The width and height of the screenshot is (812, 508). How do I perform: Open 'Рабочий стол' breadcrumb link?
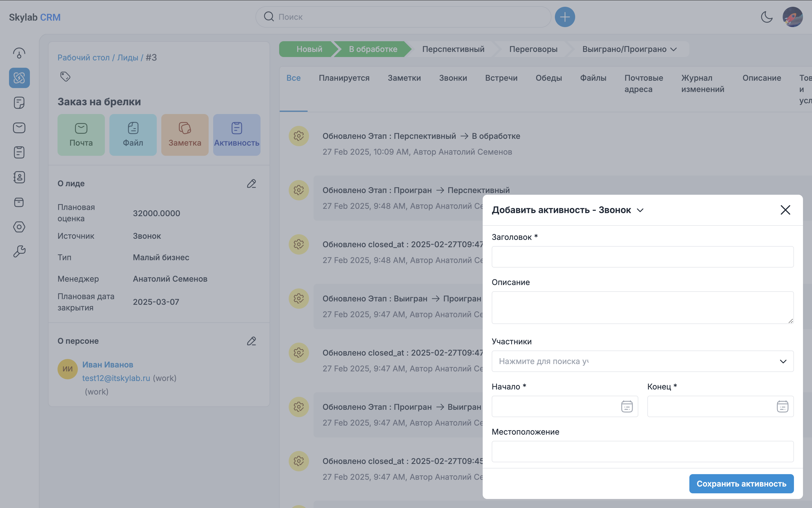point(83,58)
